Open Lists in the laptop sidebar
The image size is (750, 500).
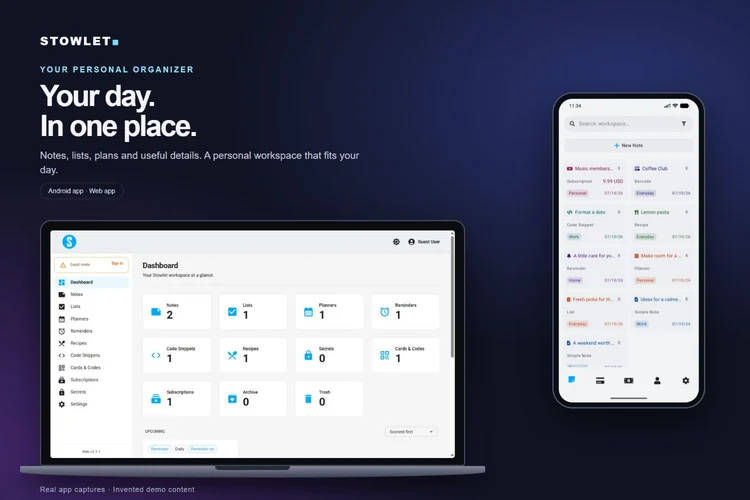[92, 306]
